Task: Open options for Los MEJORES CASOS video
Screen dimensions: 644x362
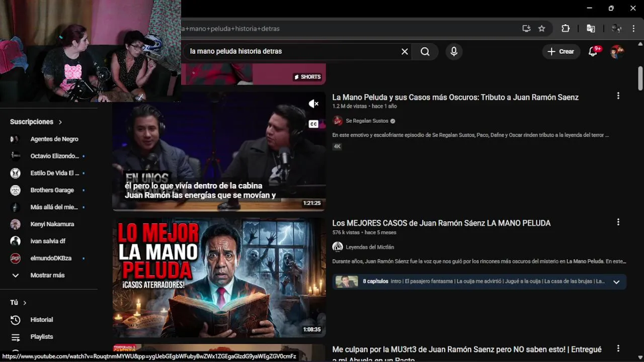Action: pyautogui.click(x=618, y=222)
